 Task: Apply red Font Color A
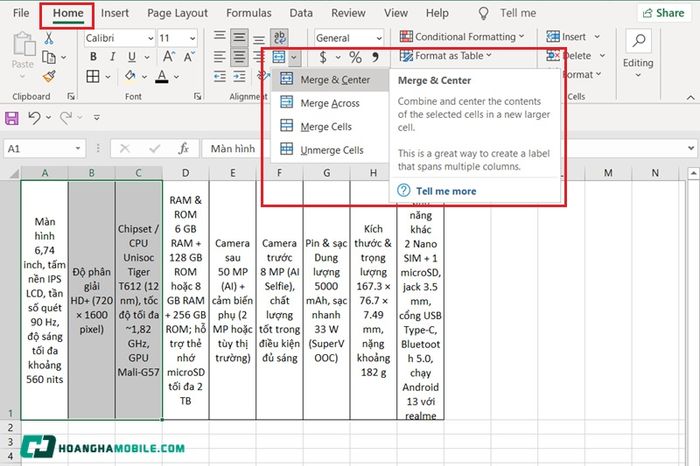pyautogui.click(x=162, y=76)
